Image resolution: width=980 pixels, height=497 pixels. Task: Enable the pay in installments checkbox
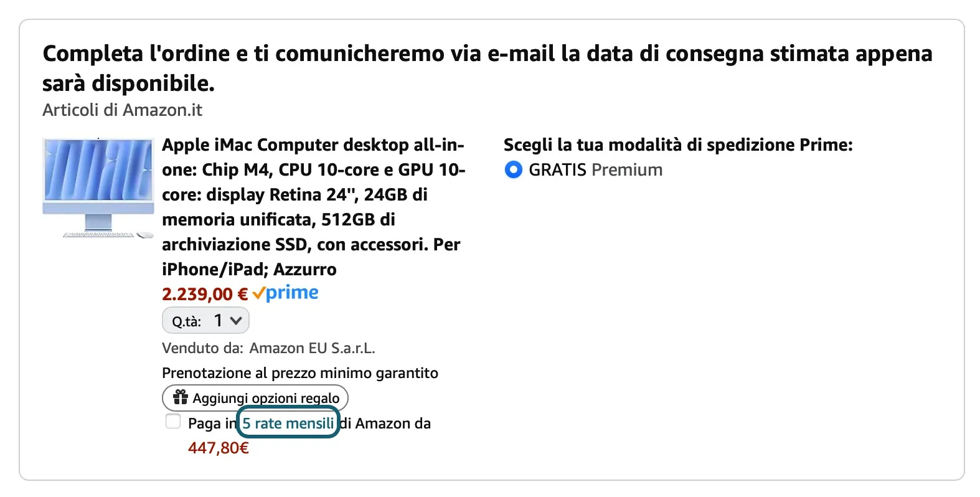pyautogui.click(x=172, y=421)
